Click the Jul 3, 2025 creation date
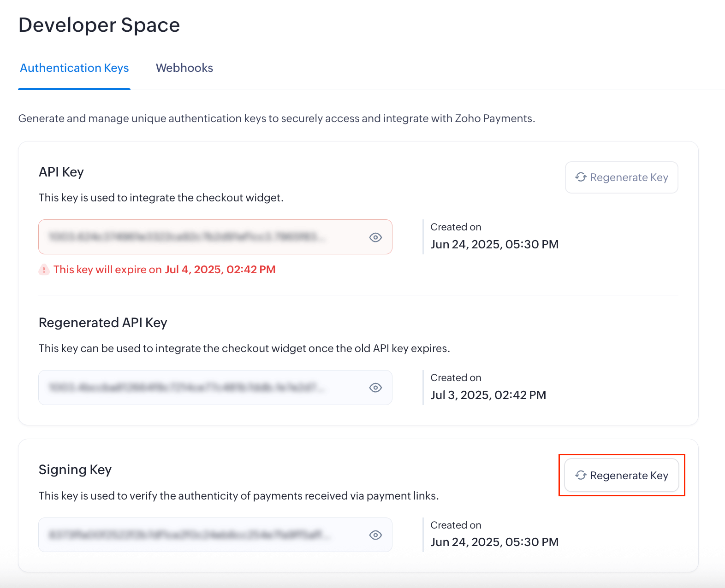Viewport: 725px width, 588px height. [488, 395]
